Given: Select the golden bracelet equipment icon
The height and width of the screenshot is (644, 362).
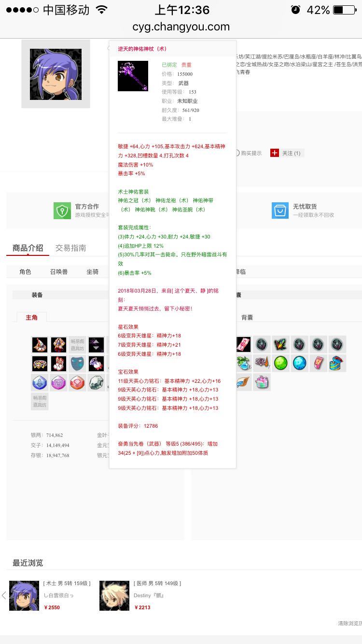Looking at the screenshot, I should (40, 364).
